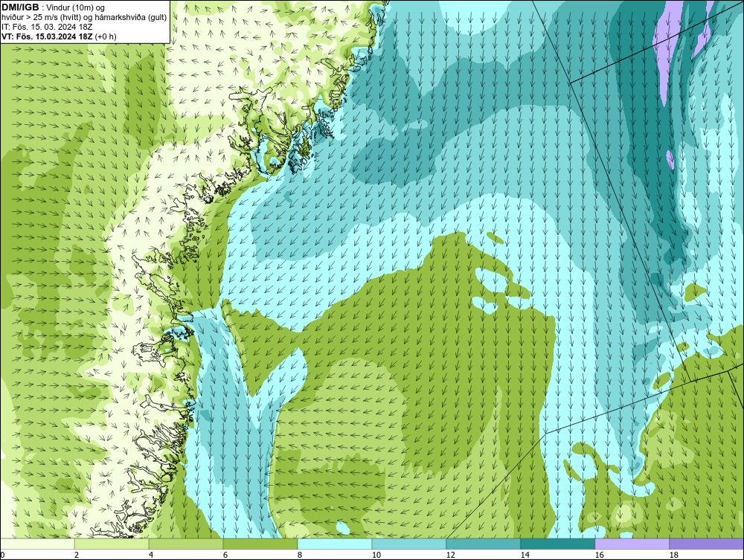Click the 'VT: Fös. 15.03.2024 18Z (+0 h)' line
The height and width of the screenshot is (560, 744).
tap(59, 36)
